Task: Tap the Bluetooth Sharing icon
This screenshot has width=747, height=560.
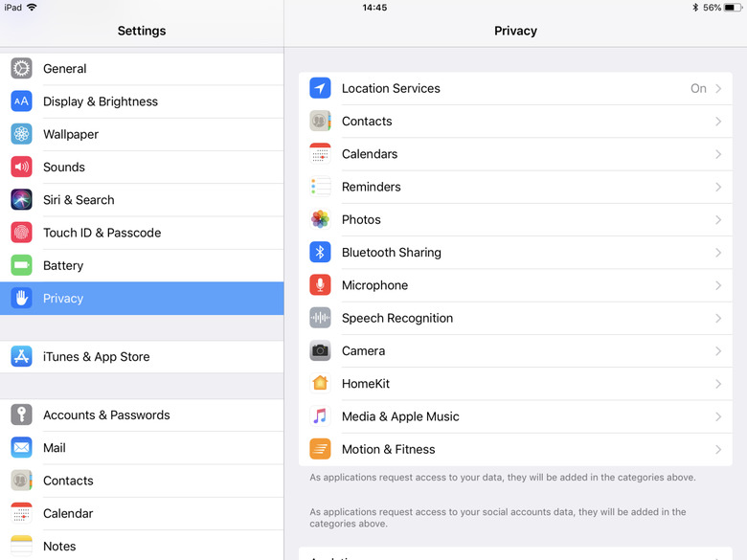Action: click(x=320, y=253)
